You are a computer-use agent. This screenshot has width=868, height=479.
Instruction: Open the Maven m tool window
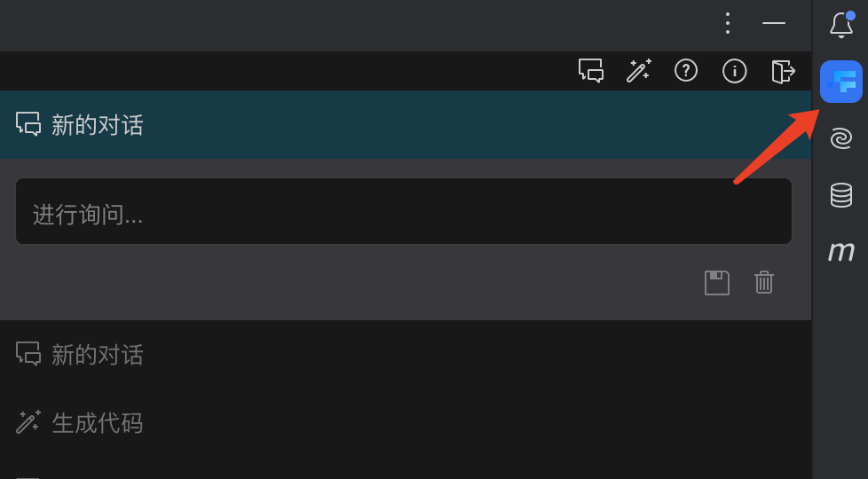(x=840, y=252)
